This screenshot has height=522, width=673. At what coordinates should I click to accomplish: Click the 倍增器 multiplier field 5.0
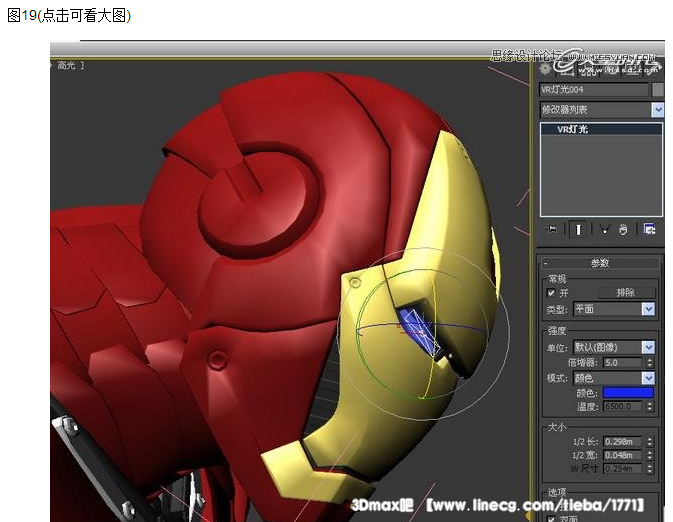click(622, 363)
